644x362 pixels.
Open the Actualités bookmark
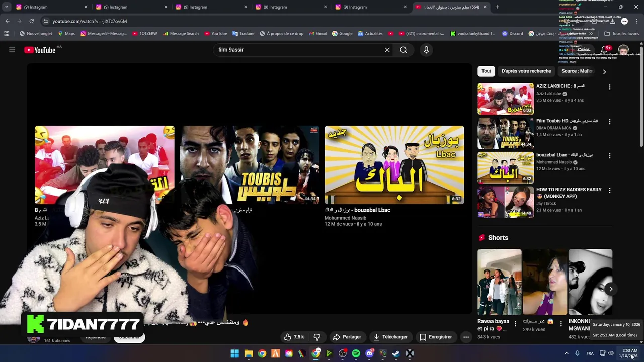[370, 34]
